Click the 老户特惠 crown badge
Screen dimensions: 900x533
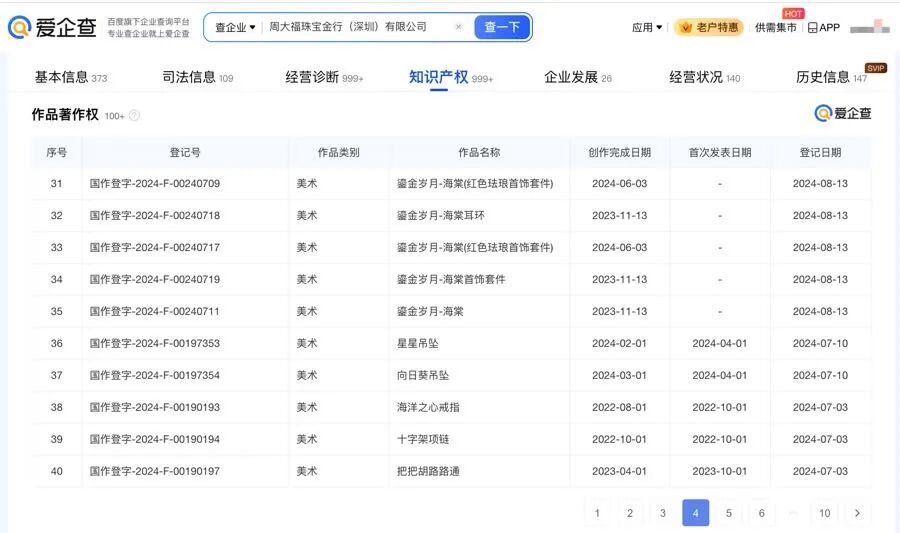[708, 27]
